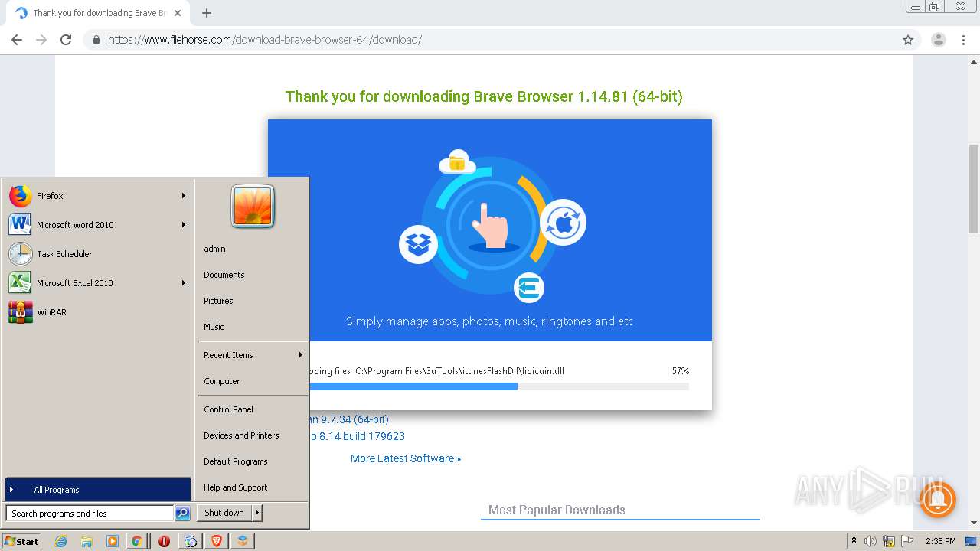Click the 9.7.34 (64-bit) download link
The image size is (980, 551).
point(349,419)
